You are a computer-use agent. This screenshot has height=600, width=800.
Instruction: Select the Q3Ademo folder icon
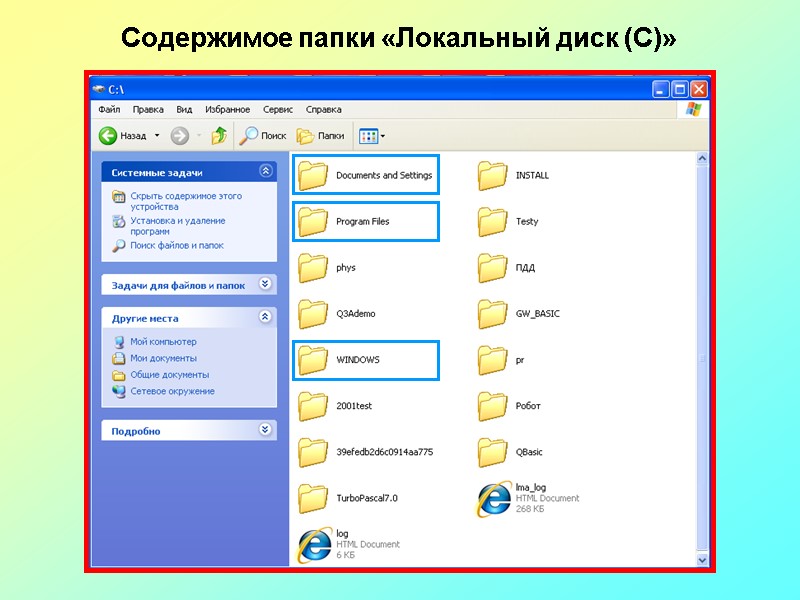312,313
